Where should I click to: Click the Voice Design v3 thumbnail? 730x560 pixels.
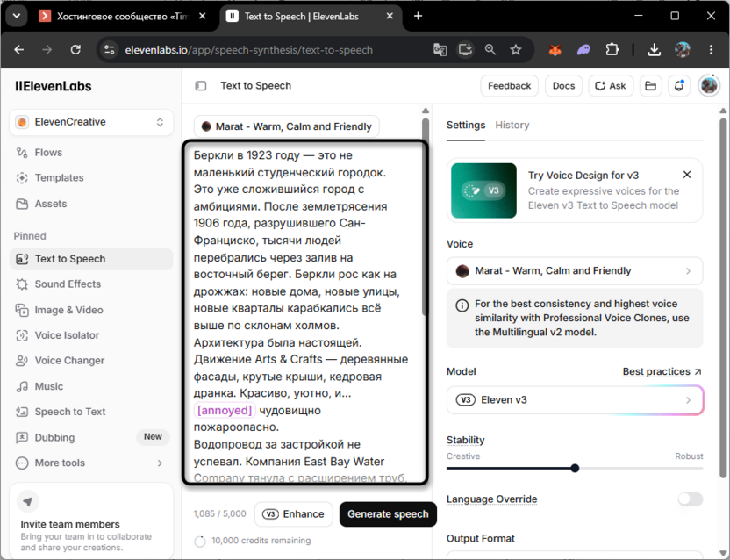tap(483, 190)
